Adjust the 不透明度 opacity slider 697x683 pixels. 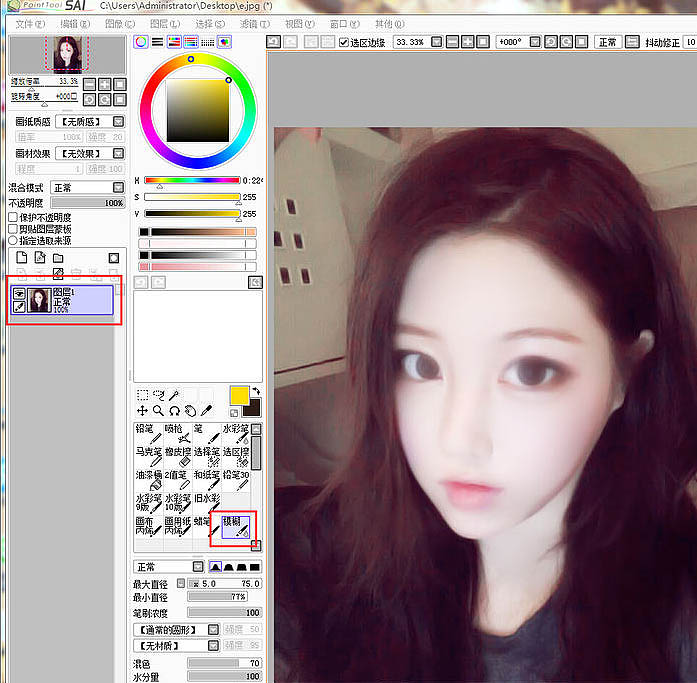pyautogui.click(x=88, y=203)
